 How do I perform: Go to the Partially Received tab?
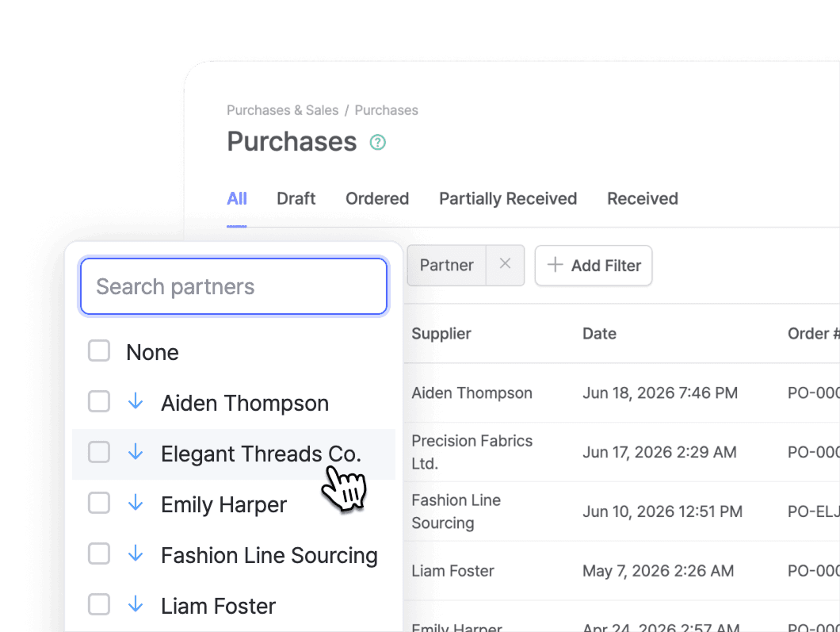(x=508, y=199)
